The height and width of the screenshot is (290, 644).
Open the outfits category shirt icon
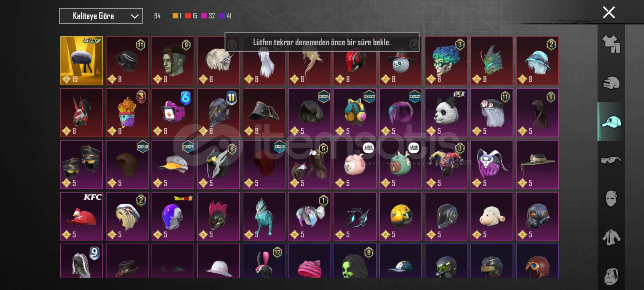[x=611, y=44]
